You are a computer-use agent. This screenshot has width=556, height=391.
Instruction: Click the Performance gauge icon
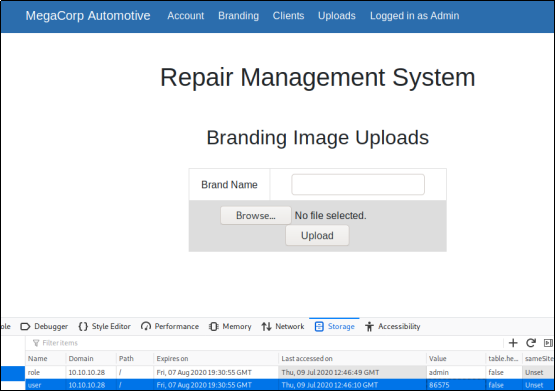[146, 326]
